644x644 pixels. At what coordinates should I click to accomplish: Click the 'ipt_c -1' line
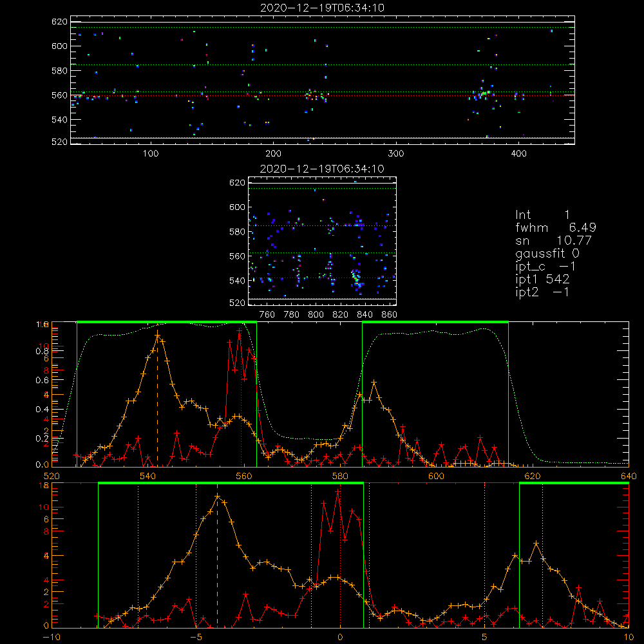pos(545,267)
